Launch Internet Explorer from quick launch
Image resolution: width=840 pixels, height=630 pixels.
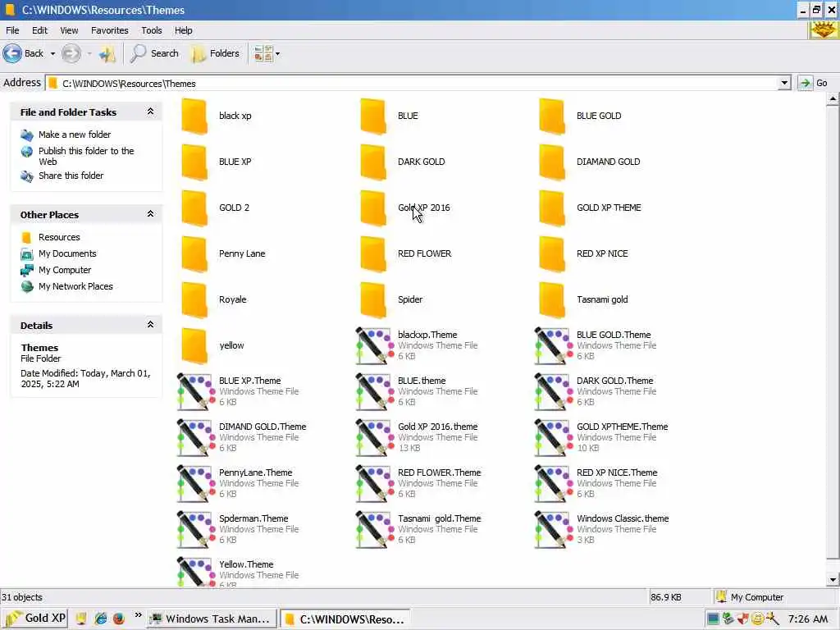point(100,619)
